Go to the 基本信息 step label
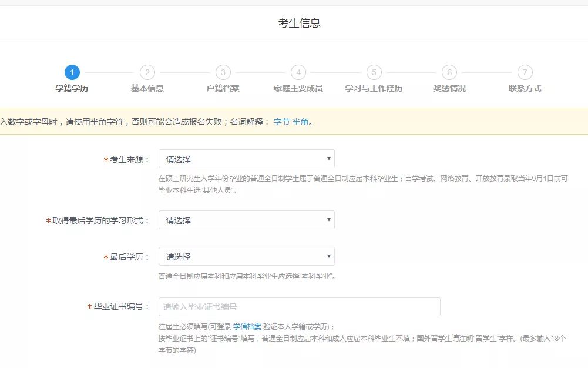The height and width of the screenshot is (368, 588). (x=147, y=88)
